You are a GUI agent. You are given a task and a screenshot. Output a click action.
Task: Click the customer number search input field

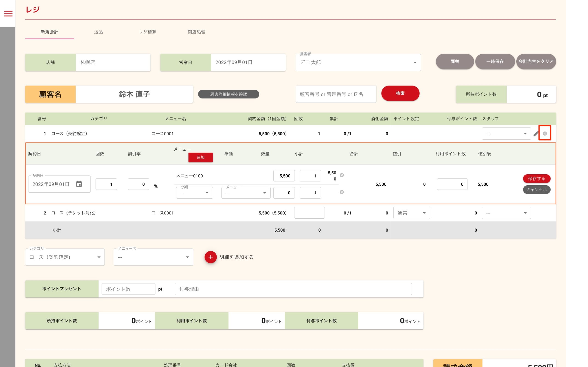tap(336, 94)
